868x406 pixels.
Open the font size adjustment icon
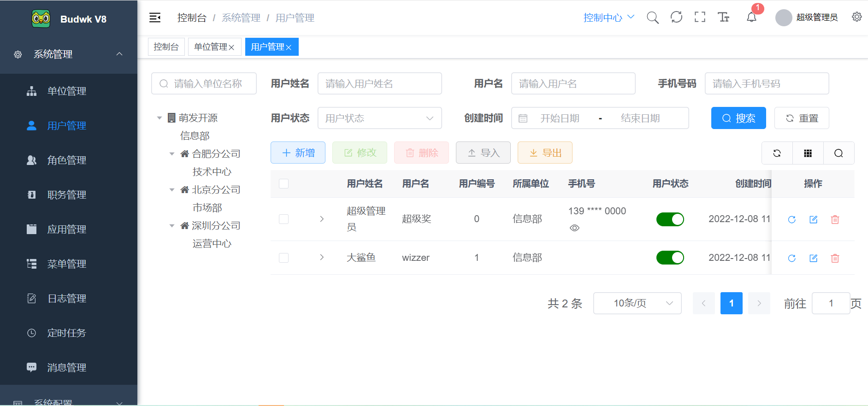tap(723, 18)
